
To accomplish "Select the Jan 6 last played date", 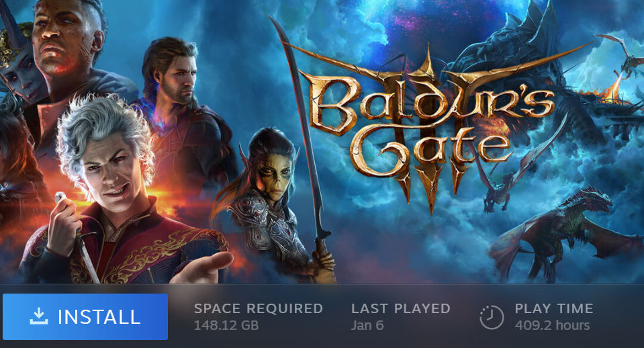I will (367, 325).
